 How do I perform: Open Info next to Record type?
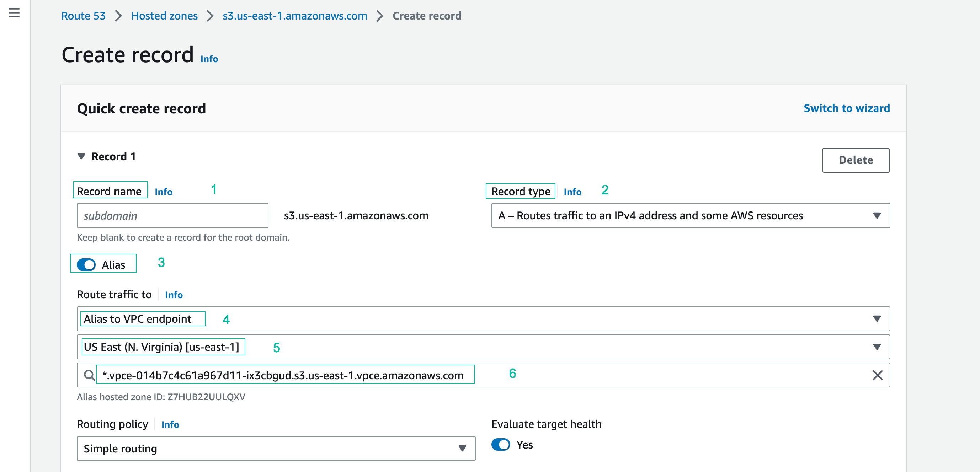[x=572, y=192]
